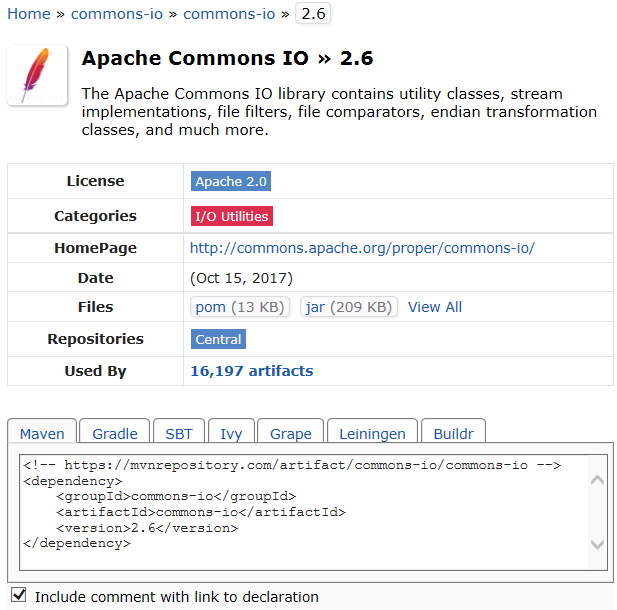This screenshot has width=617, height=610.
Task: Open the commons.apache.org homepage link
Action: coord(362,248)
